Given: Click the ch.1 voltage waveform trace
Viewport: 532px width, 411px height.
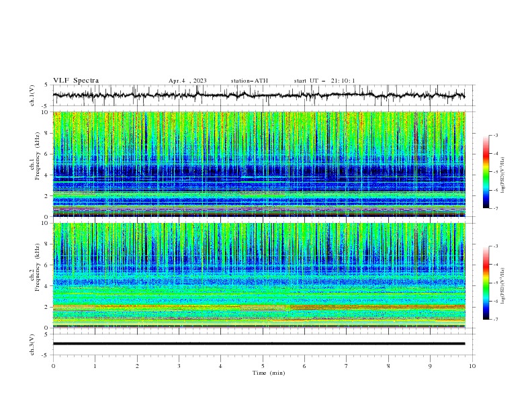Looking at the screenshot, I should [x=259, y=95].
